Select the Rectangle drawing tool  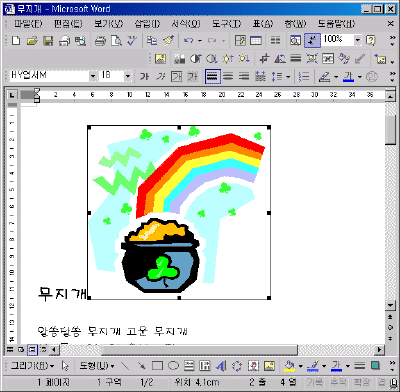[x=157, y=366]
